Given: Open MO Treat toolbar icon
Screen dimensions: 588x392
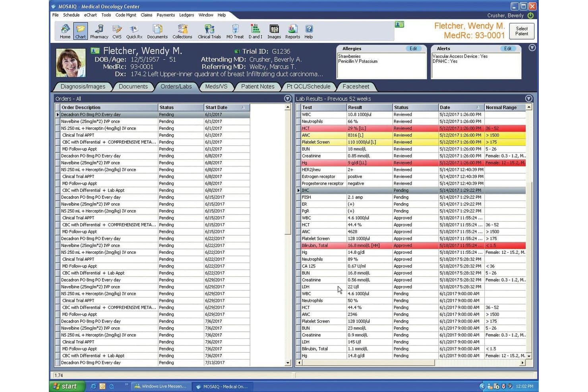Looking at the screenshot, I should point(235,31).
